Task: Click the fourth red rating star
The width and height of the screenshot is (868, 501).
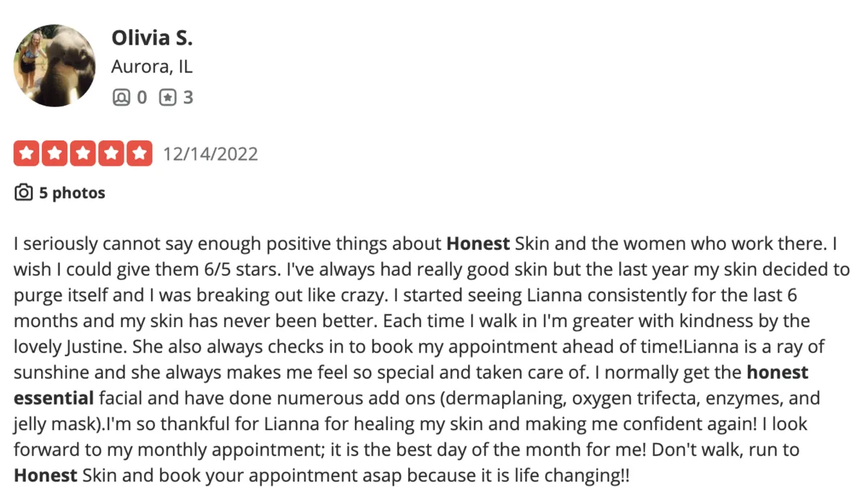Action: [x=111, y=153]
